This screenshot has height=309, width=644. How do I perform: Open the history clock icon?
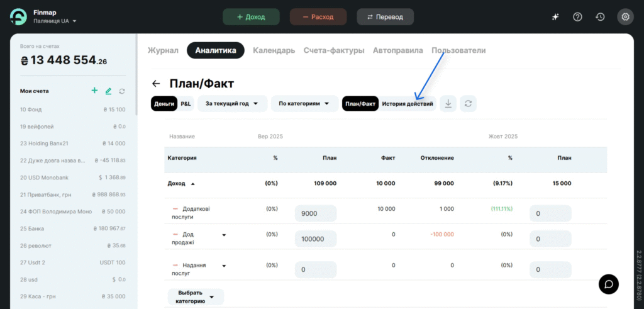601,17
